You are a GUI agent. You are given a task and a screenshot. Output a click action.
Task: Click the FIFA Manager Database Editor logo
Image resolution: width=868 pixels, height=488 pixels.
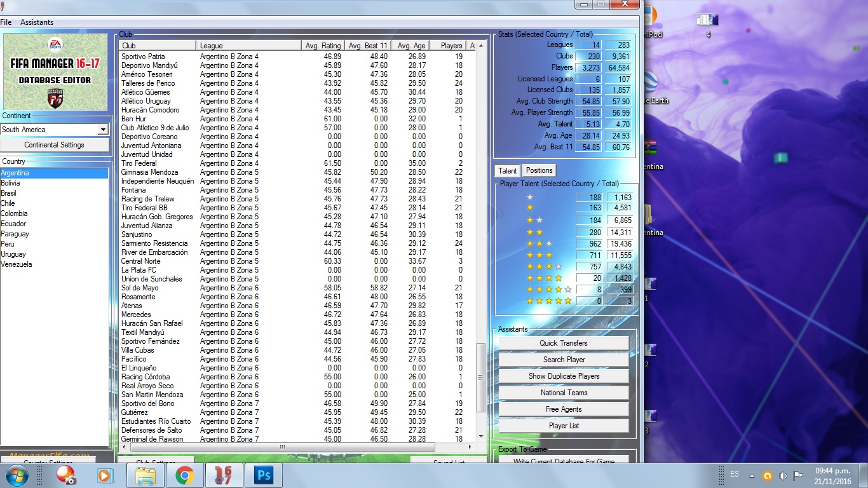(55, 72)
